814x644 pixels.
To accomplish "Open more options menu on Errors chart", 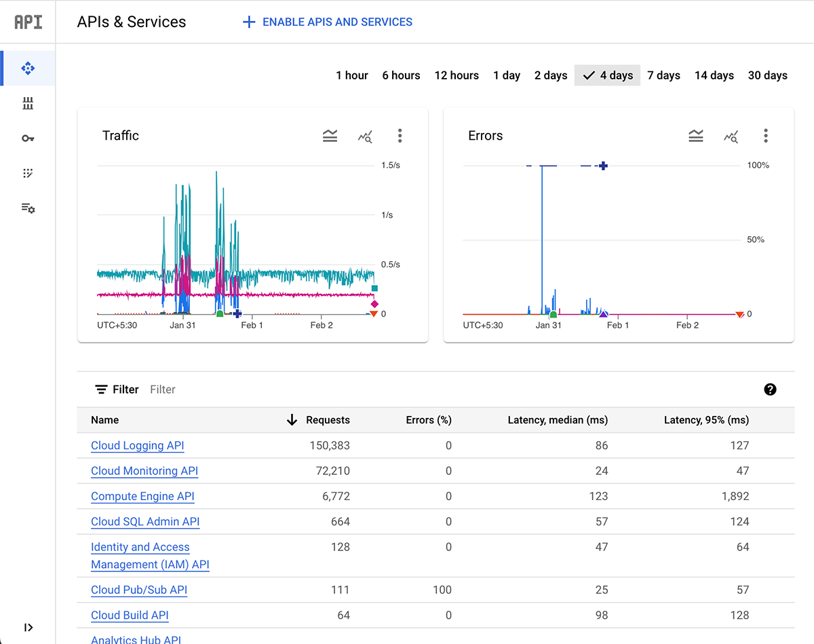I will (x=766, y=136).
